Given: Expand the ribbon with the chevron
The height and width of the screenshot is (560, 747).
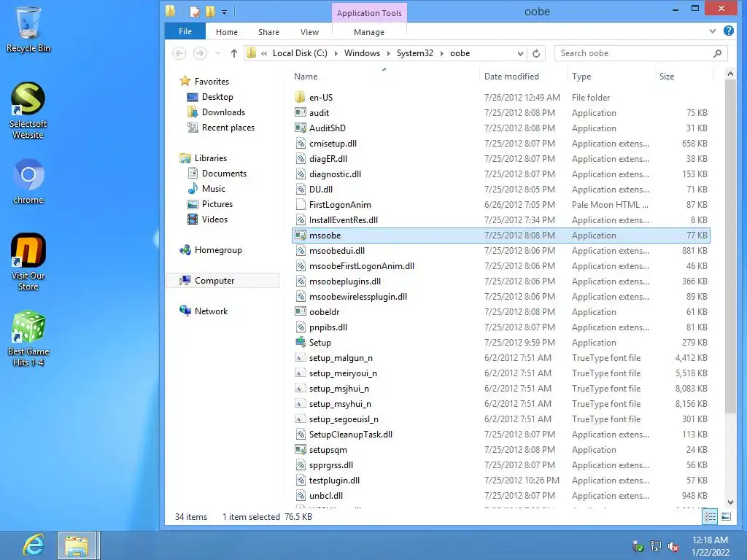Looking at the screenshot, I should click(x=712, y=31).
